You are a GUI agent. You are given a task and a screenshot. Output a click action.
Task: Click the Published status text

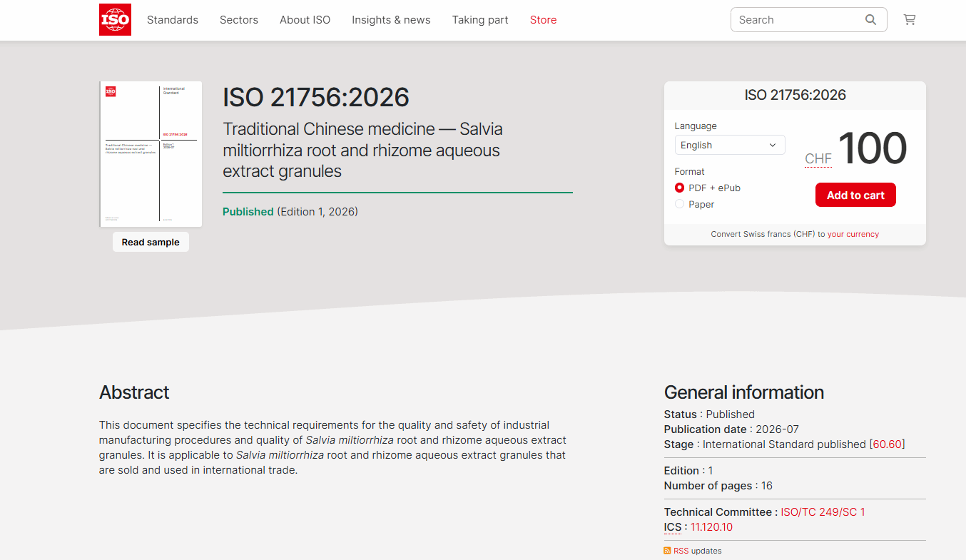(248, 211)
